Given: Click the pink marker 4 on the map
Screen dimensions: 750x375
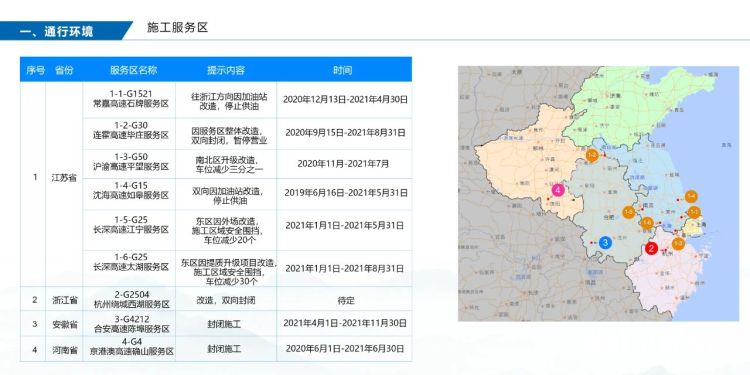Looking at the screenshot, I should click(557, 189).
